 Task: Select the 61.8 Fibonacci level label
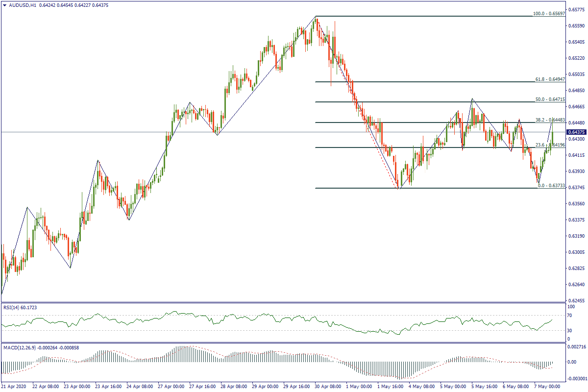point(549,79)
